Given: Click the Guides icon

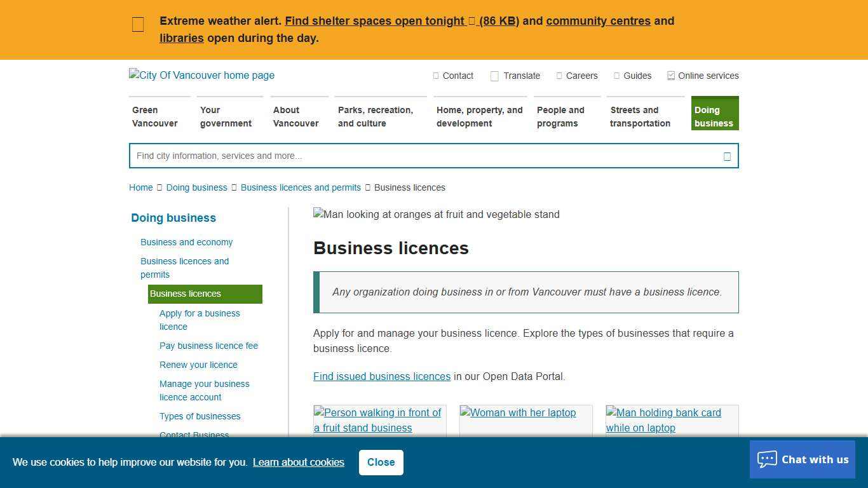Looking at the screenshot, I should 616,76.
